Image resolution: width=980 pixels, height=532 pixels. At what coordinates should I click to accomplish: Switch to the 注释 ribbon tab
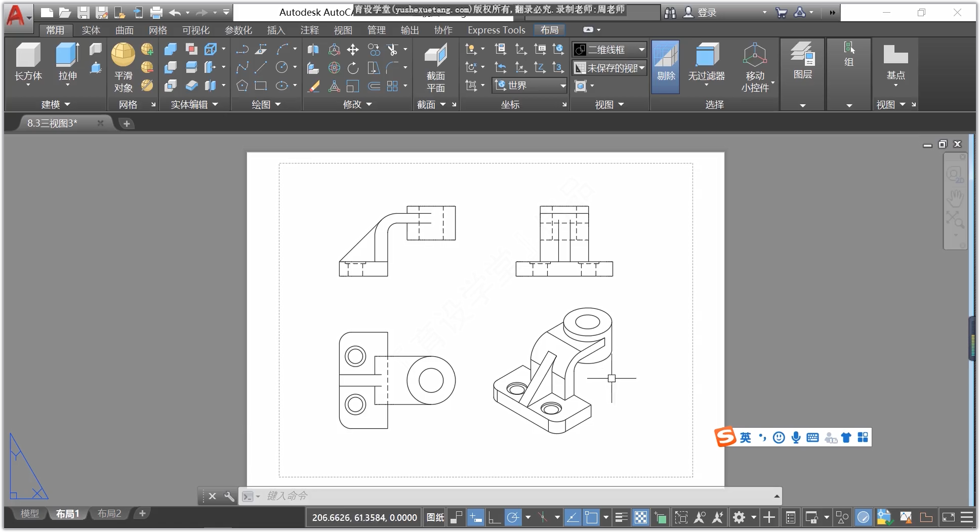tap(309, 30)
